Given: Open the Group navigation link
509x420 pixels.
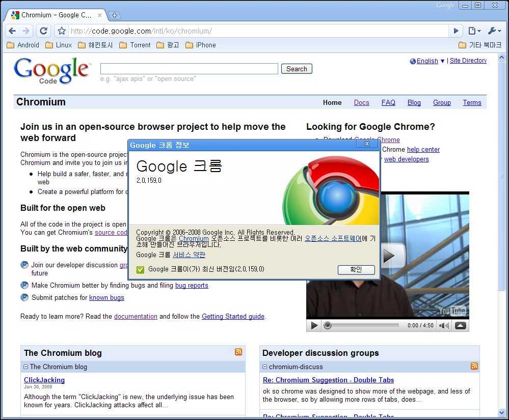Looking at the screenshot, I should coord(442,102).
